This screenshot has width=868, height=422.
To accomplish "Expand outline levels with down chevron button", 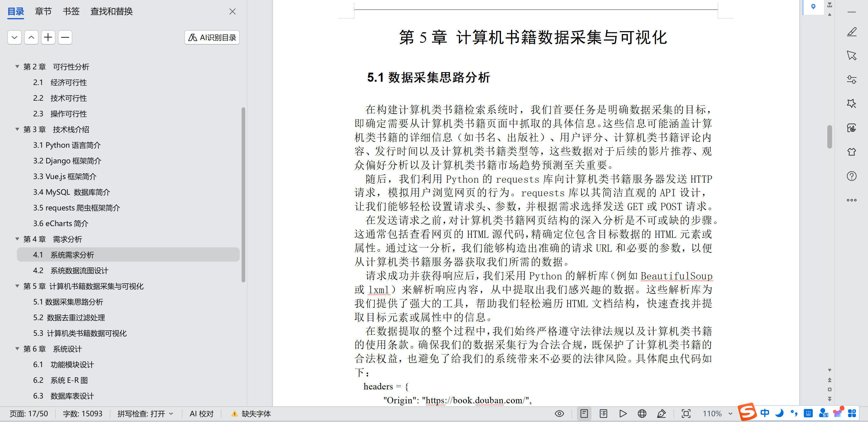I will pos(14,37).
